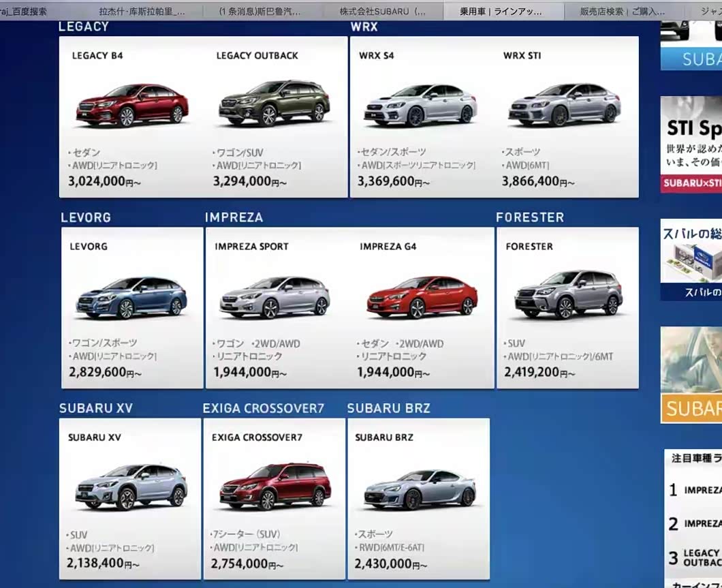
Task: Click the BRZ spec RWD(6MT/E-6AT)
Action: tap(392, 548)
